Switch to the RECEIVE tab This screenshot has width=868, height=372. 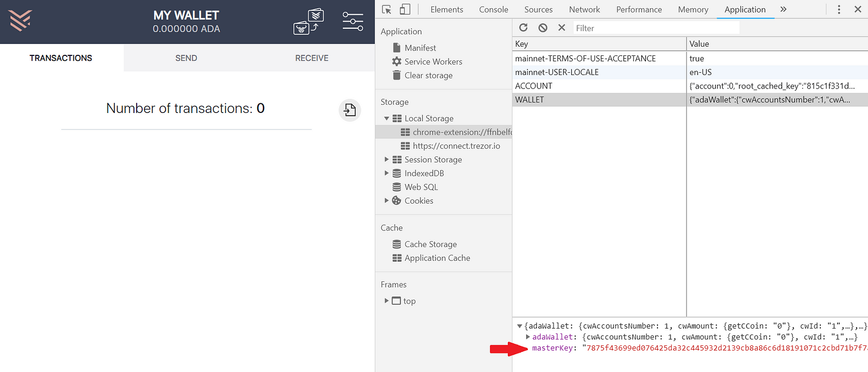click(x=312, y=58)
